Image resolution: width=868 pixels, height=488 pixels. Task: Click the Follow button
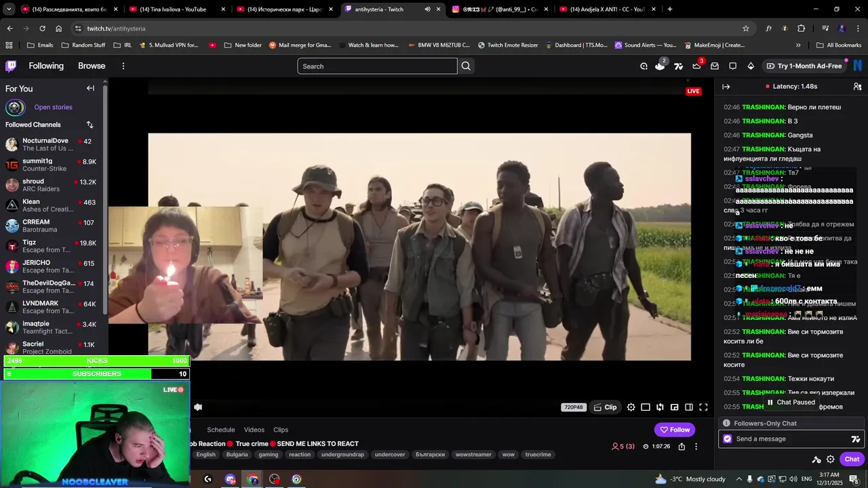click(x=675, y=430)
